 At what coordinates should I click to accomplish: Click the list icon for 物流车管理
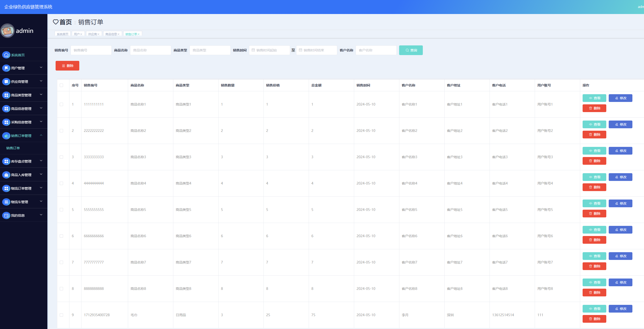(6, 202)
